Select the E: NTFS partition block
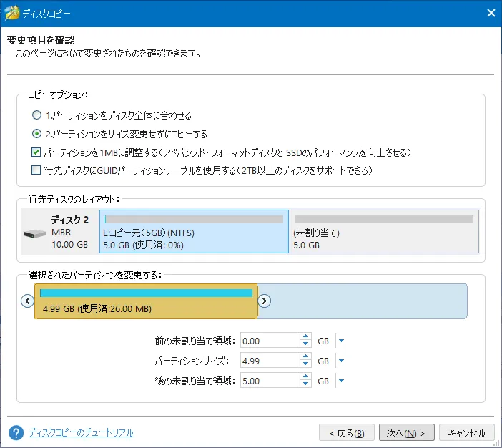This screenshot has height=448, width=502. (194, 232)
